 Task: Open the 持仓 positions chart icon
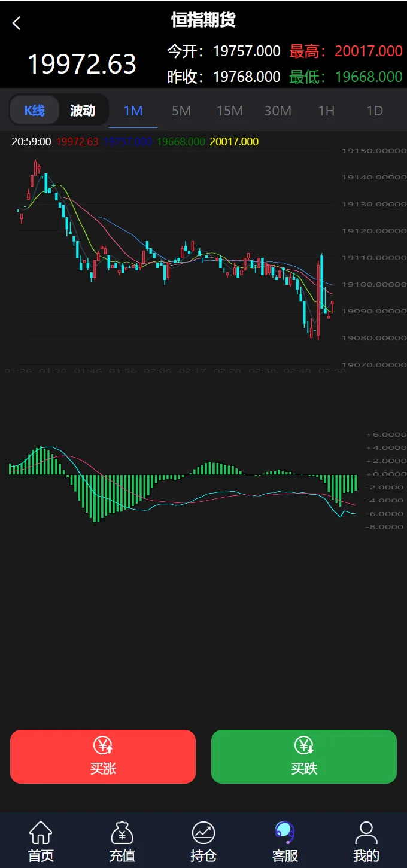tap(203, 833)
